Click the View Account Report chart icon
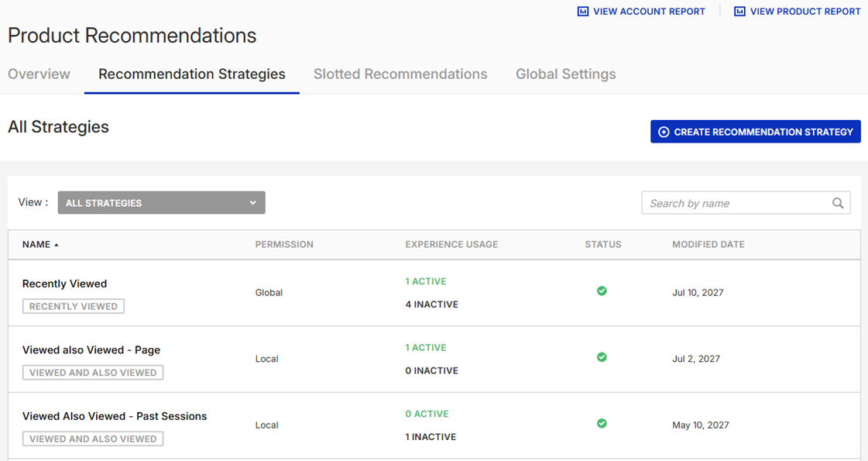 click(583, 12)
